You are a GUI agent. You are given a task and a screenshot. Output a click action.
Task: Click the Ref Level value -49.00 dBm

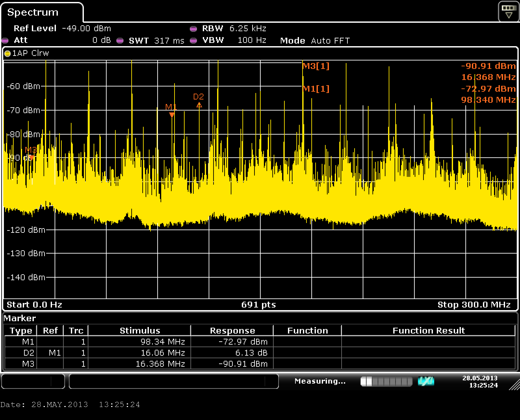[86, 29]
